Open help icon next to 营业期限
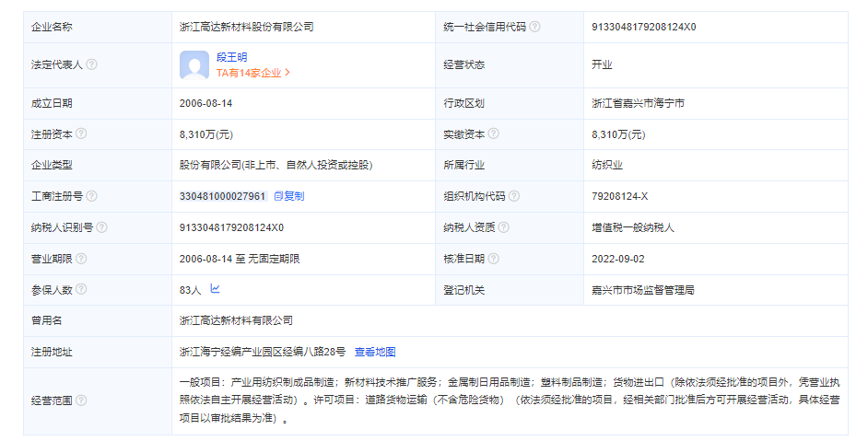The width and height of the screenshot is (868, 441). (81, 259)
